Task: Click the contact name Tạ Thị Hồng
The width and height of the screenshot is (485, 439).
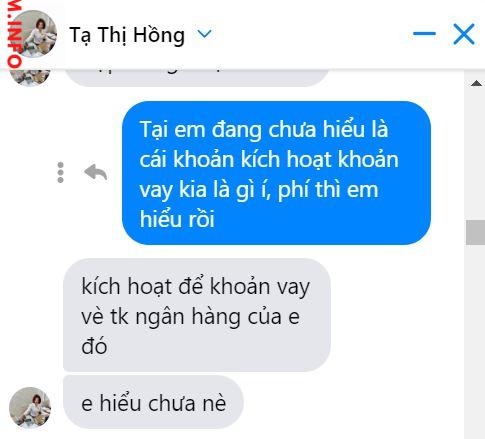Action: point(127,35)
